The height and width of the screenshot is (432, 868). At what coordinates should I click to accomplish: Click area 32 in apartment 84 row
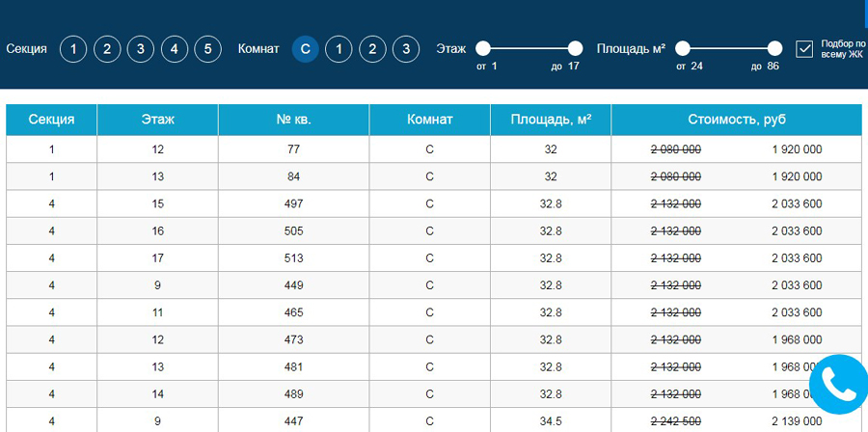pyautogui.click(x=551, y=176)
